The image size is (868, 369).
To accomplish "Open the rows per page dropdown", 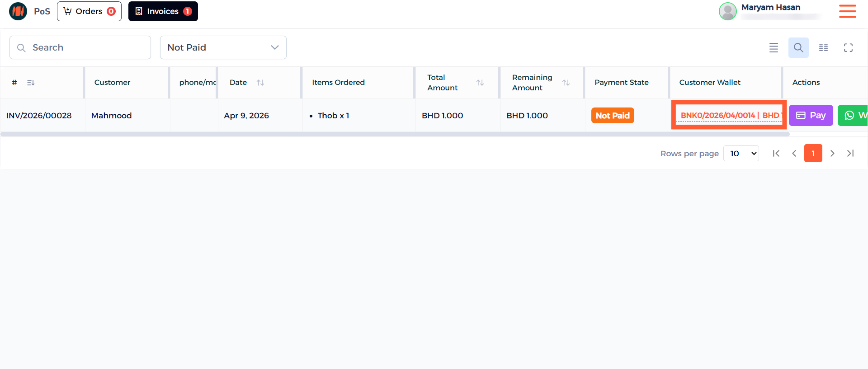I will [741, 154].
